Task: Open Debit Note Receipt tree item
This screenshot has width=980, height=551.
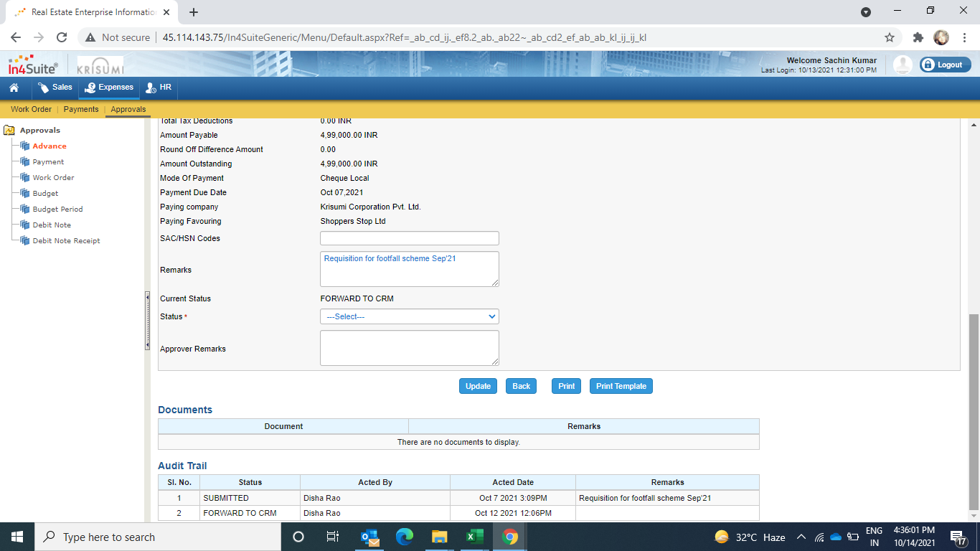Action: 66,241
